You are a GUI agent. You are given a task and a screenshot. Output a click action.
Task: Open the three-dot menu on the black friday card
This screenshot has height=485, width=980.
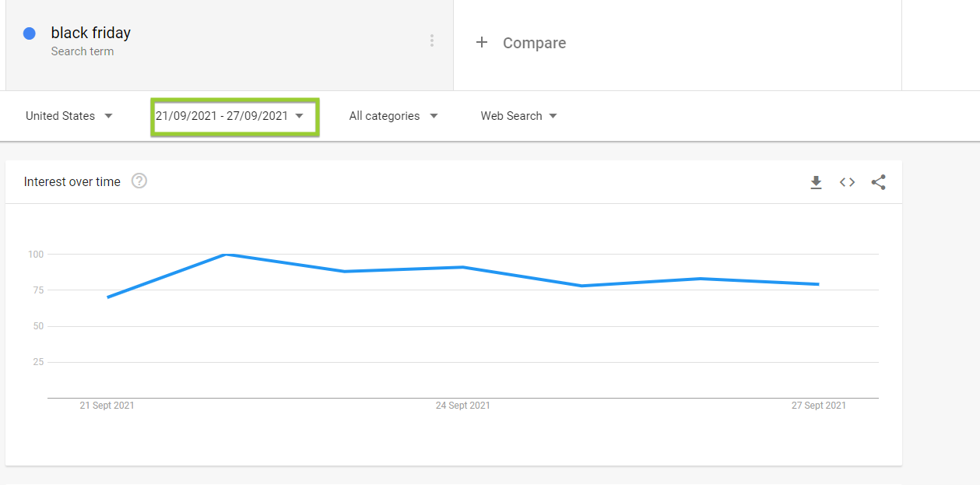pyautogui.click(x=432, y=40)
